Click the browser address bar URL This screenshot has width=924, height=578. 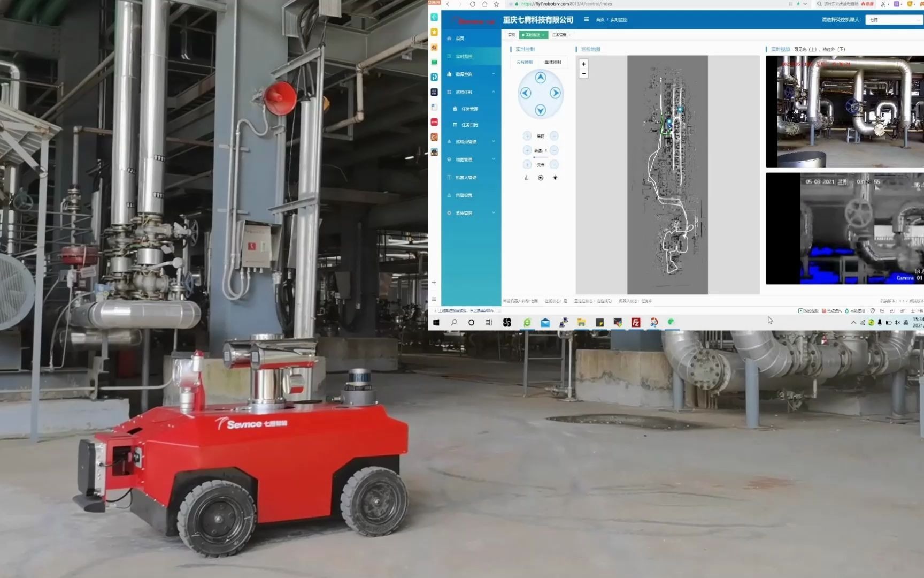pyautogui.click(x=567, y=4)
